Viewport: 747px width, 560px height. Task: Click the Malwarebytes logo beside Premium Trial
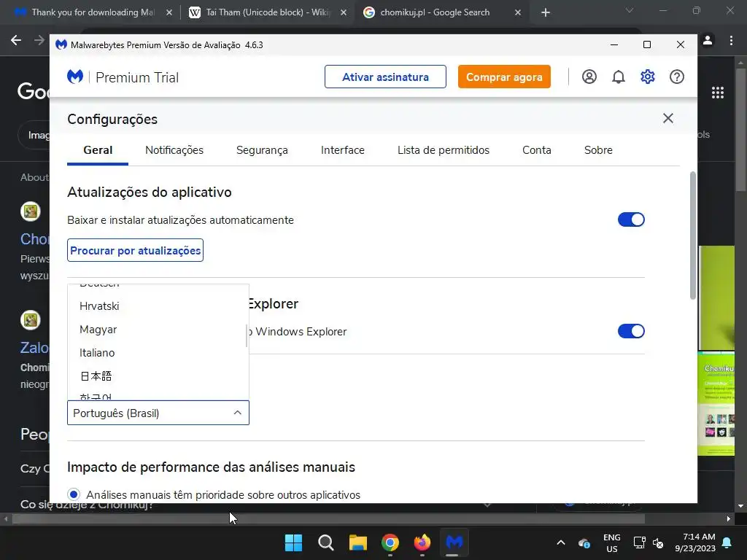tap(75, 77)
